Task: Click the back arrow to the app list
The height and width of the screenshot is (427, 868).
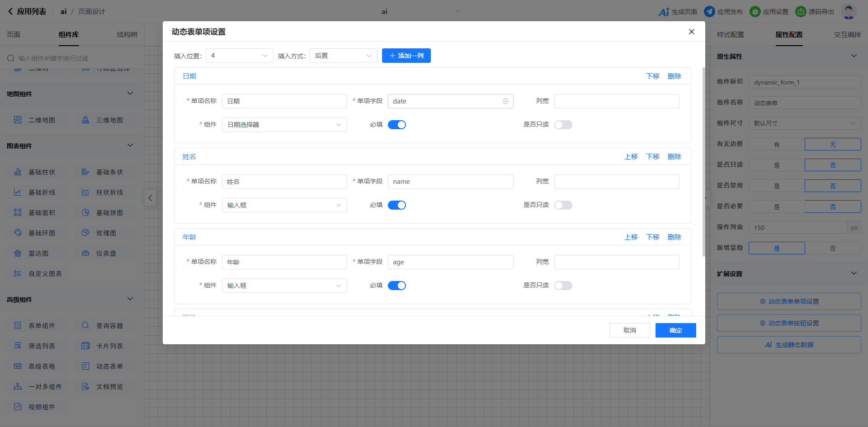Action: (10, 12)
